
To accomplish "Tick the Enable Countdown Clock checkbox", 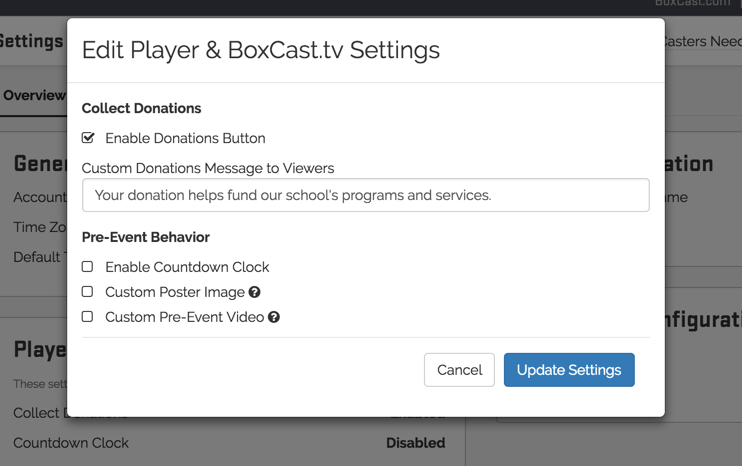I will pos(88,267).
